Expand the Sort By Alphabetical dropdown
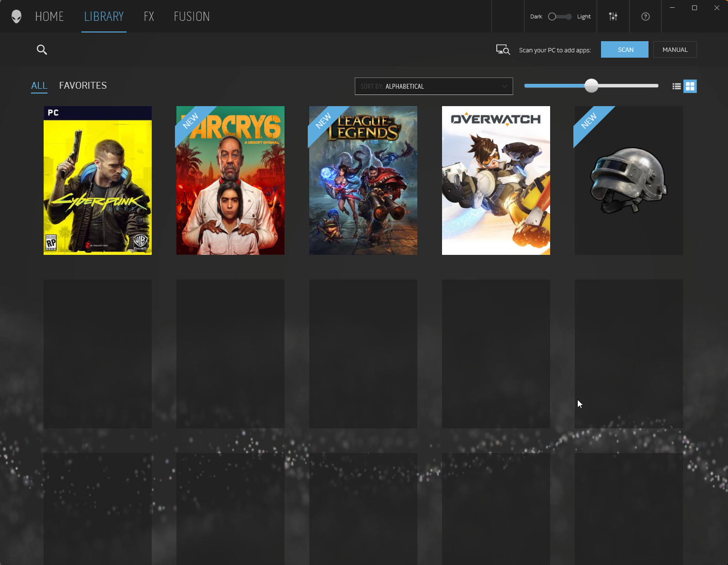Image resolution: width=728 pixels, height=565 pixels. point(434,86)
